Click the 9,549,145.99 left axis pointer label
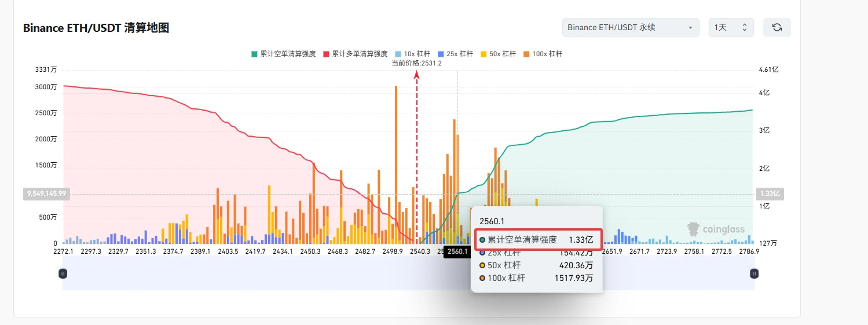This screenshot has height=325, width=868. point(46,193)
